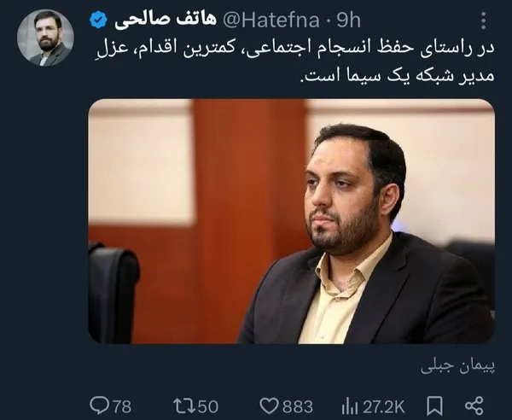Click the reply speech bubble icon
Image resolution: width=512 pixels, height=420 pixels.
click(99, 405)
